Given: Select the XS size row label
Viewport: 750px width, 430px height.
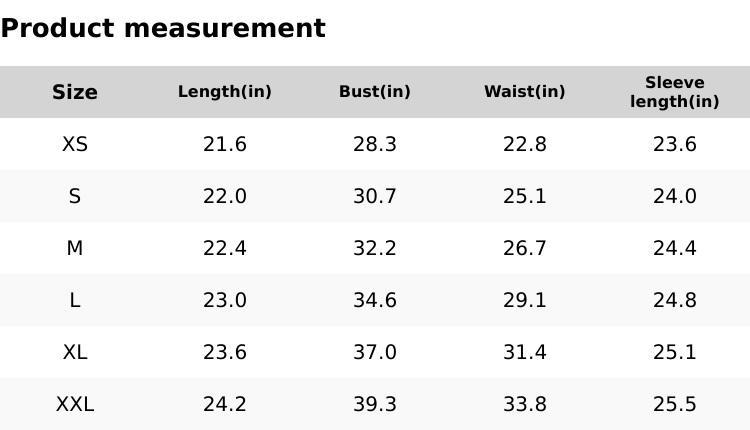Looking at the screenshot, I should [x=75, y=144].
